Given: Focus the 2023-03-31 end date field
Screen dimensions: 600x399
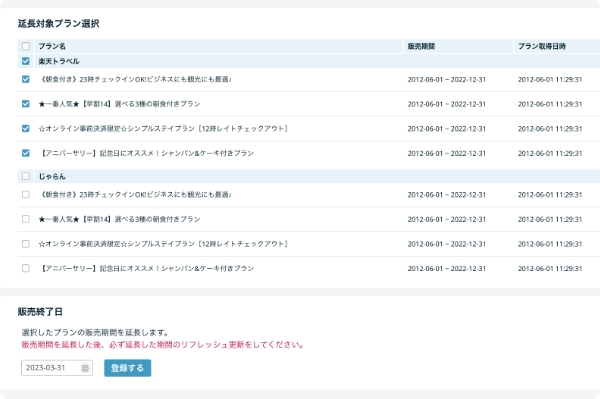Looking at the screenshot, I should [x=57, y=368].
